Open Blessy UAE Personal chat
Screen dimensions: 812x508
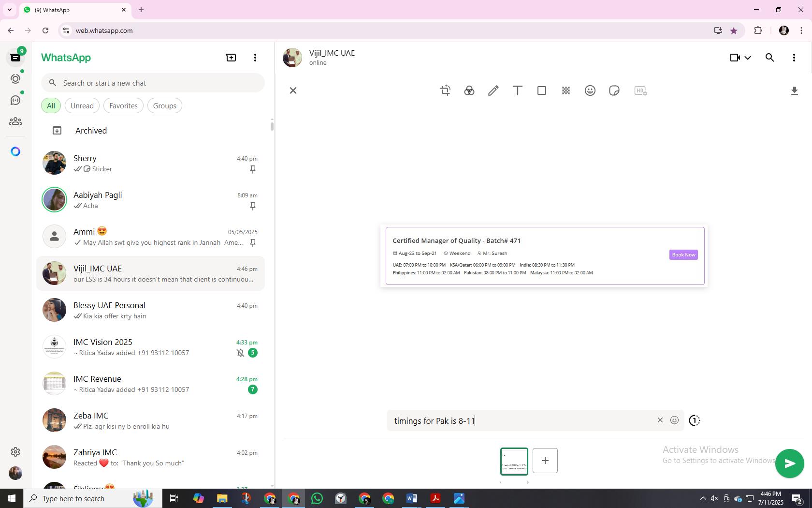pos(151,310)
